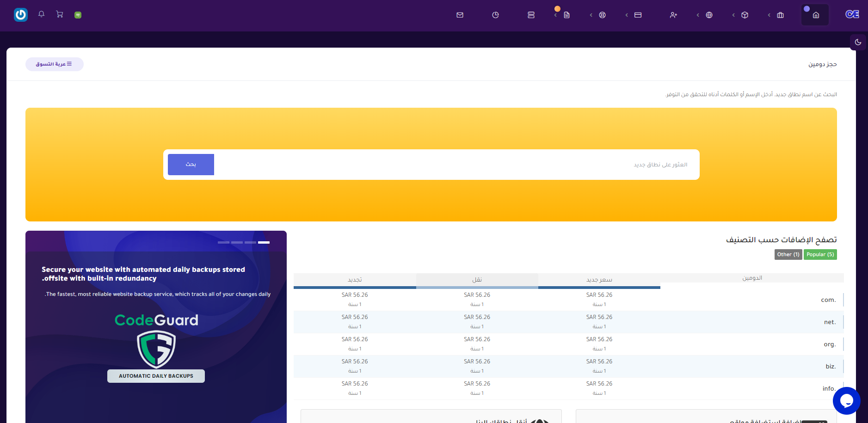The width and height of the screenshot is (868, 423).
Task: Open the server hosting icon in navbar
Action: 531,15
